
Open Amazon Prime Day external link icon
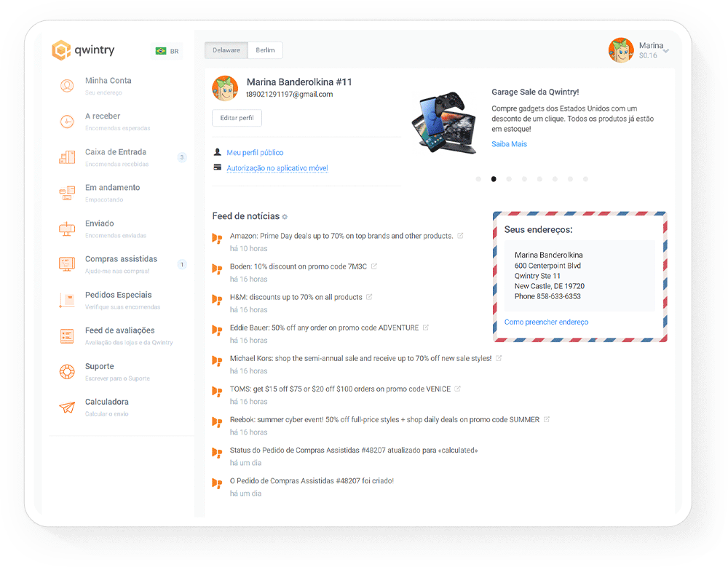(460, 236)
